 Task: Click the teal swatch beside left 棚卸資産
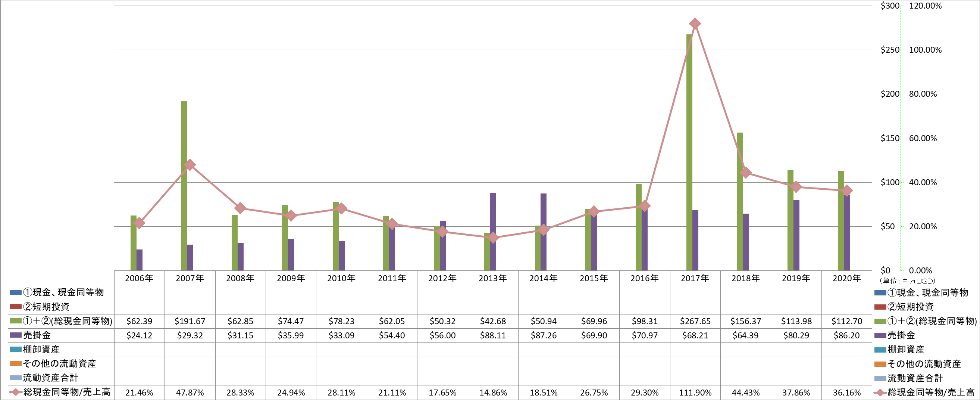pyautogui.click(x=16, y=349)
